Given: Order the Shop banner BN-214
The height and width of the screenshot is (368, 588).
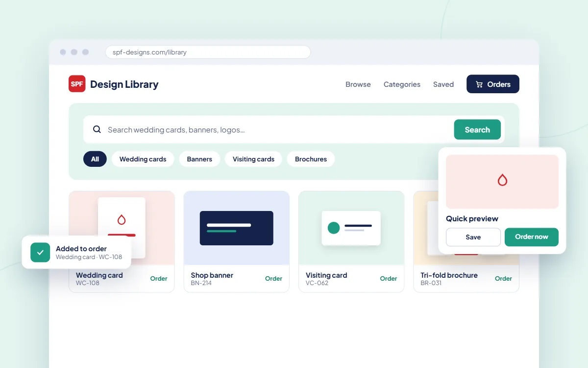Looking at the screenshot, I should coord(273,278).
